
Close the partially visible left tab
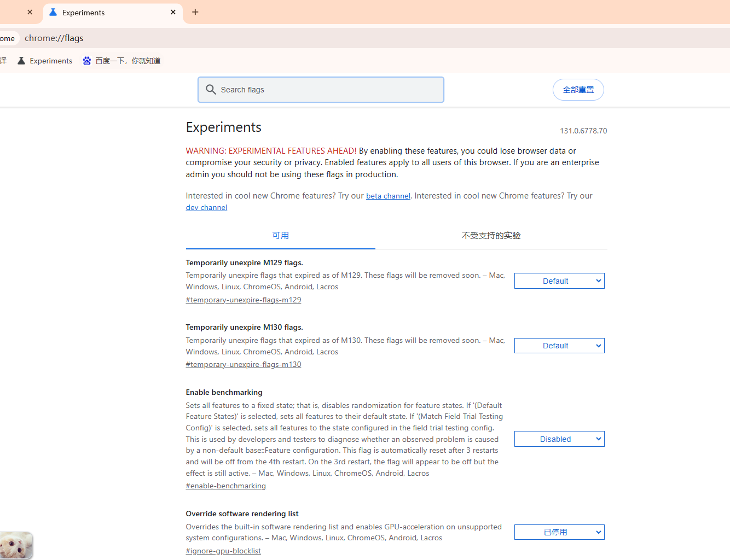coord(30,12)
